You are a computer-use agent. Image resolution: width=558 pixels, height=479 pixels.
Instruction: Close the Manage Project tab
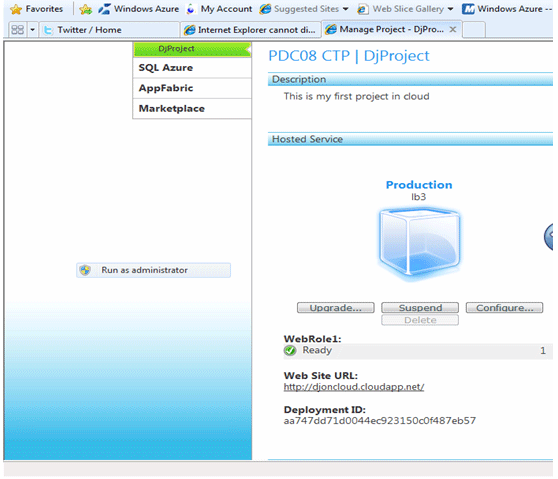tap(453, 30)
